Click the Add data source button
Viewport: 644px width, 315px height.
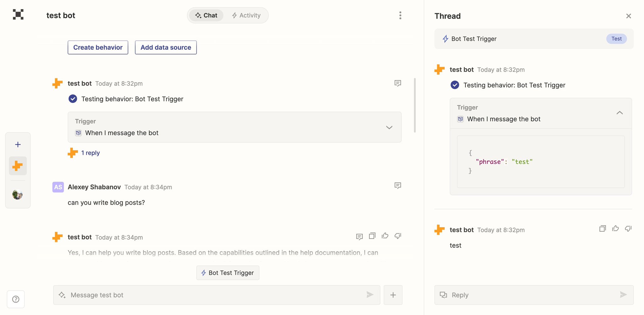click(x=166, y=48)
